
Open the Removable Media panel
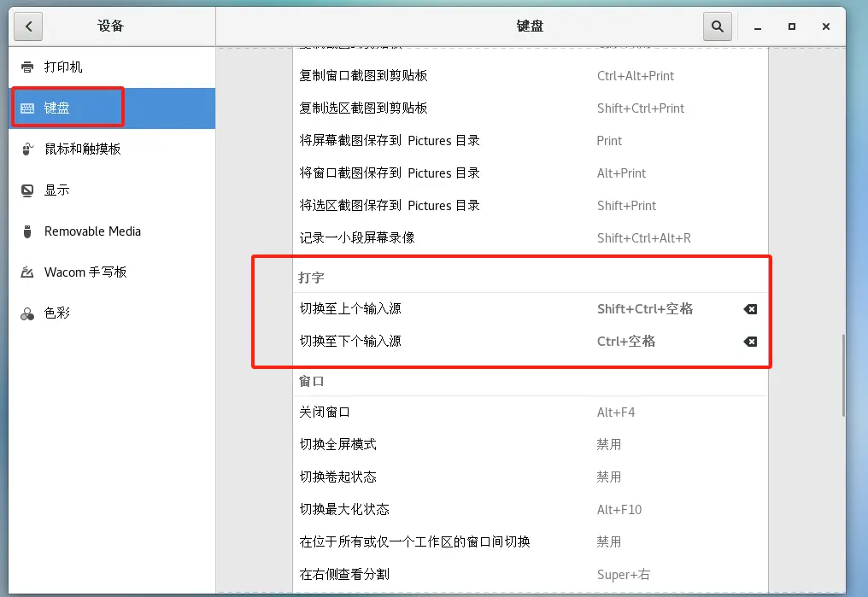point(112,231)
